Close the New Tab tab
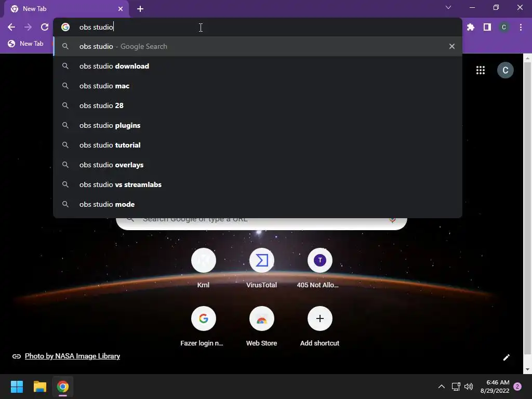 (x=121, y=9)
